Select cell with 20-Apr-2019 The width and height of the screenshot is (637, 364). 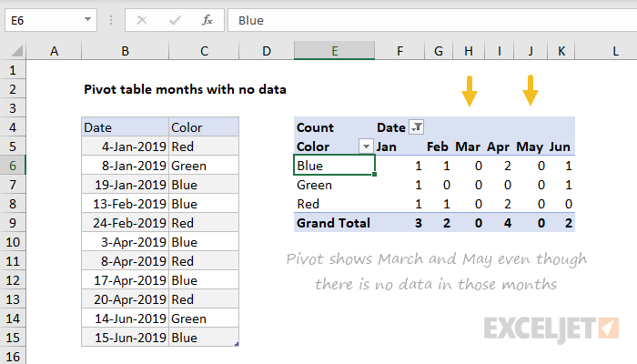click(x=126, y=299)
